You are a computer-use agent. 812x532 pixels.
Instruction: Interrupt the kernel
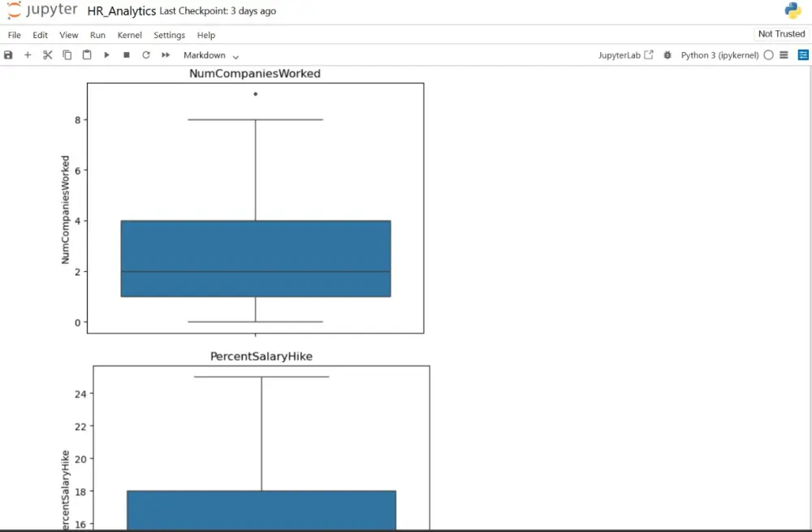click(127, 54)
